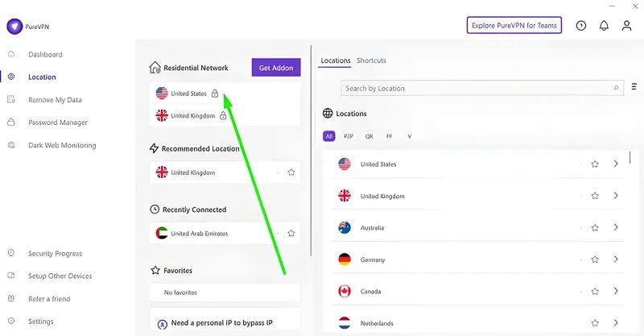Switch to the Shortcuts tab
The width and height of the screenshot is (644, 336).
371,60
